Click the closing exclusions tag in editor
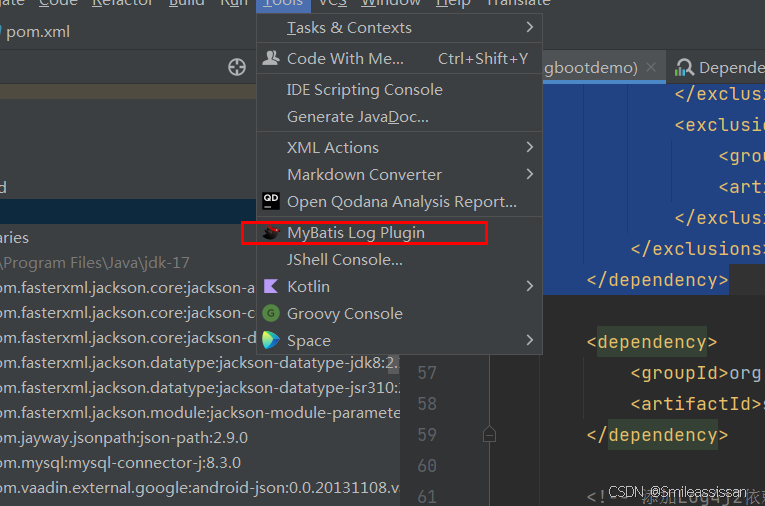This screenshot has height=506, width=765. click(x=698, y=249)
